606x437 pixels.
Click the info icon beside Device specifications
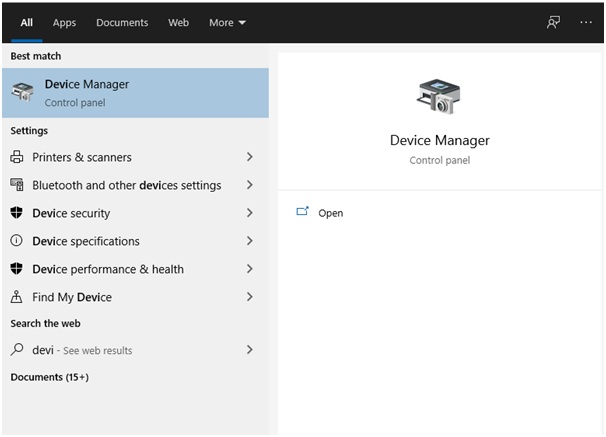click(17, 240)
